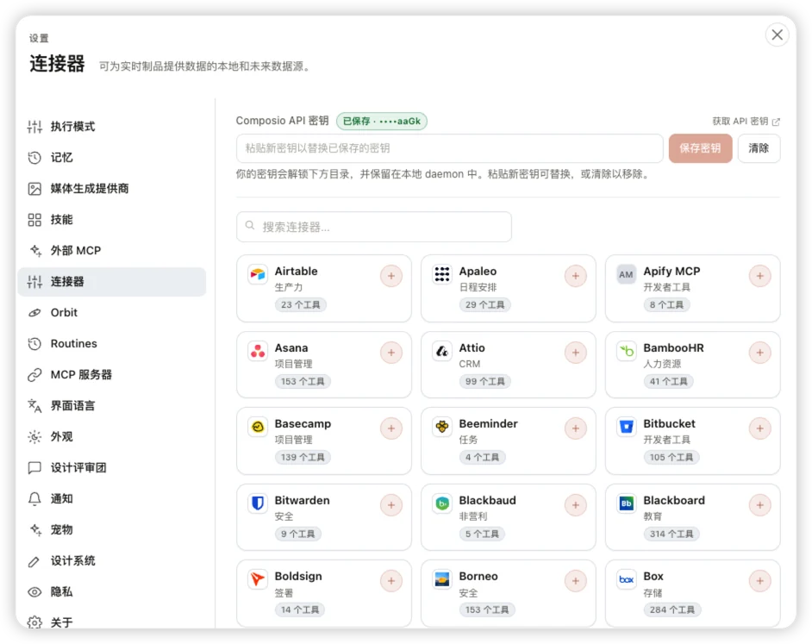This screenshot has width=812, height=644.
Task: Click the plus icon on Blackbaud card
Action: pyautogui.click(x=575, y=505)
